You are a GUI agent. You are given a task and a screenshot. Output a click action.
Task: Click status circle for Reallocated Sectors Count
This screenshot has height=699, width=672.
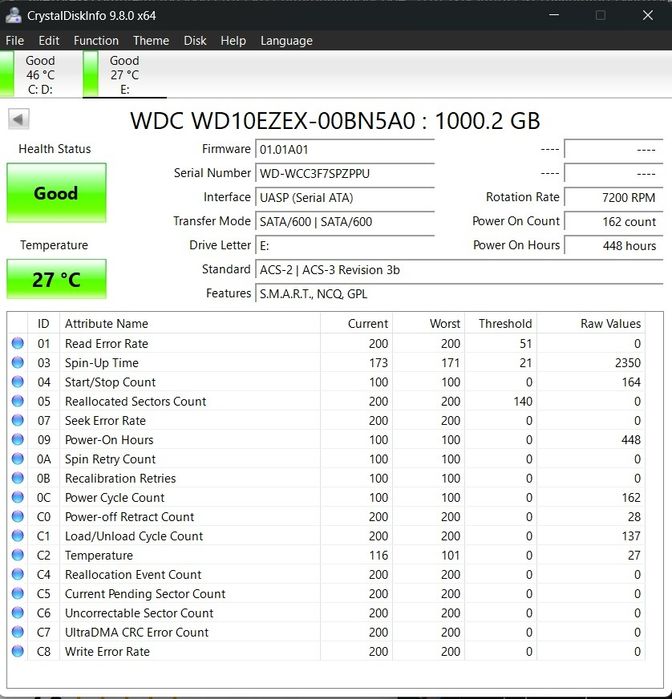(18, 401)
